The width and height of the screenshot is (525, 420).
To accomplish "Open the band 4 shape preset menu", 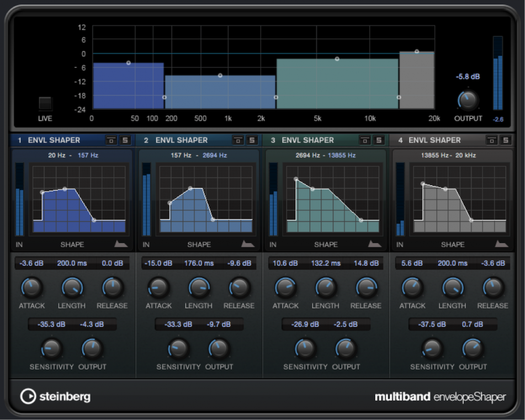I will [x=502, y=243].
